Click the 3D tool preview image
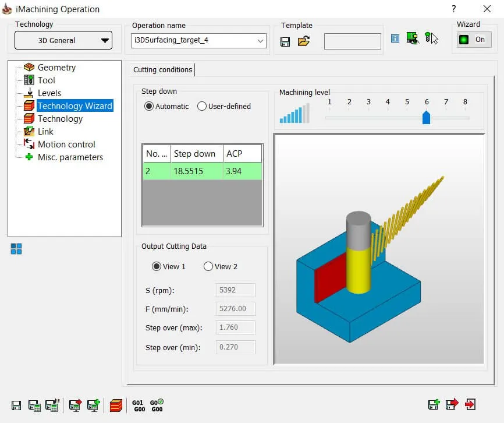This screenshot has width=504, height=423. [379, 249]
